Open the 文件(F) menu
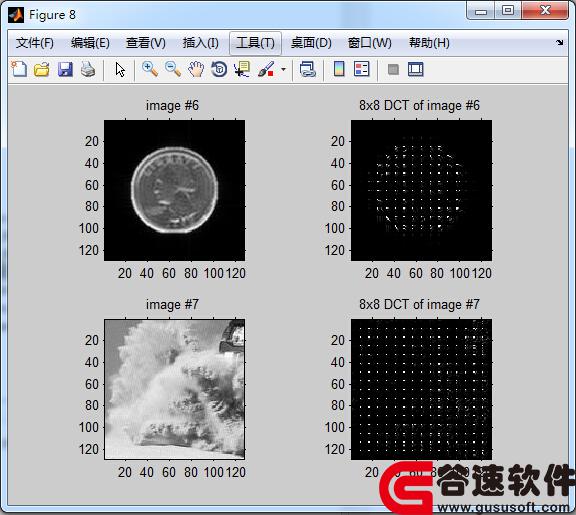This screenshot has width=576, height=515. pyautogui.click(x=35, y=43)
